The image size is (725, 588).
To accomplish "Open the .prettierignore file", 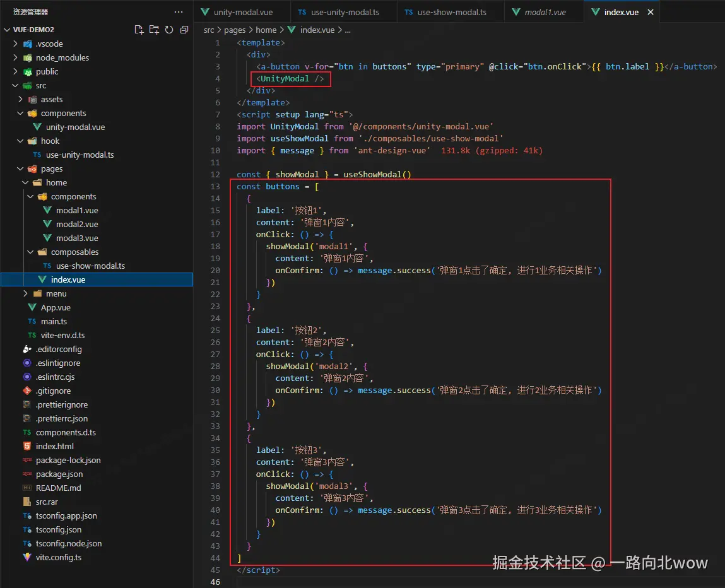I will coord(97,404).
